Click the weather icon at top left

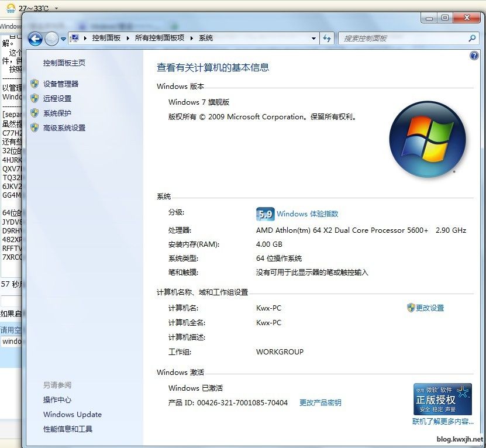point(11,8)
